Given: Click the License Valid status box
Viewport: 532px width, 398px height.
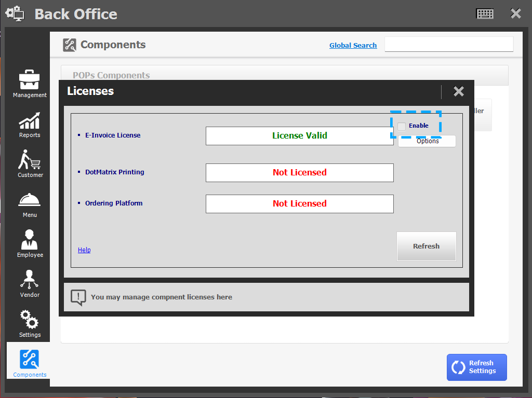Looking at the screenshot, I should point(300,135).
